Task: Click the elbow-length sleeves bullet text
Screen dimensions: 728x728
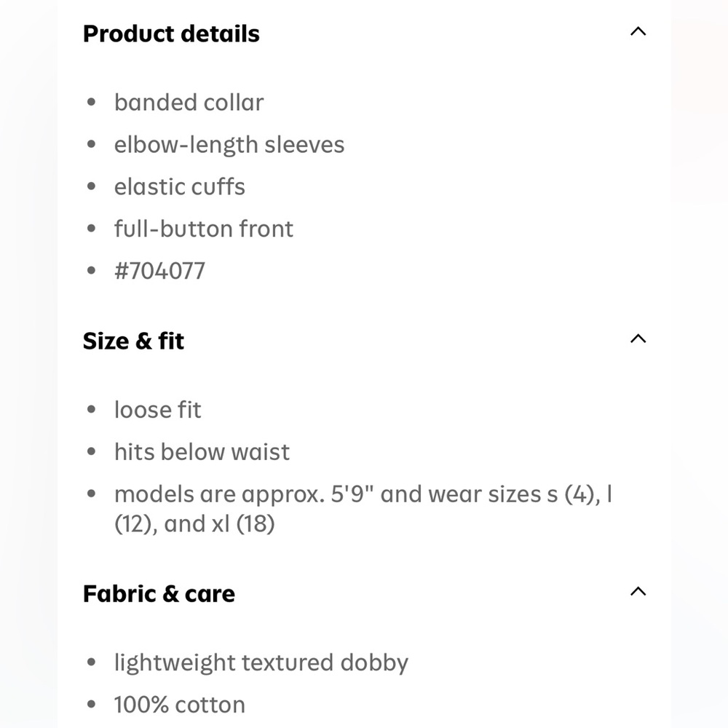Action: point(229,145)
